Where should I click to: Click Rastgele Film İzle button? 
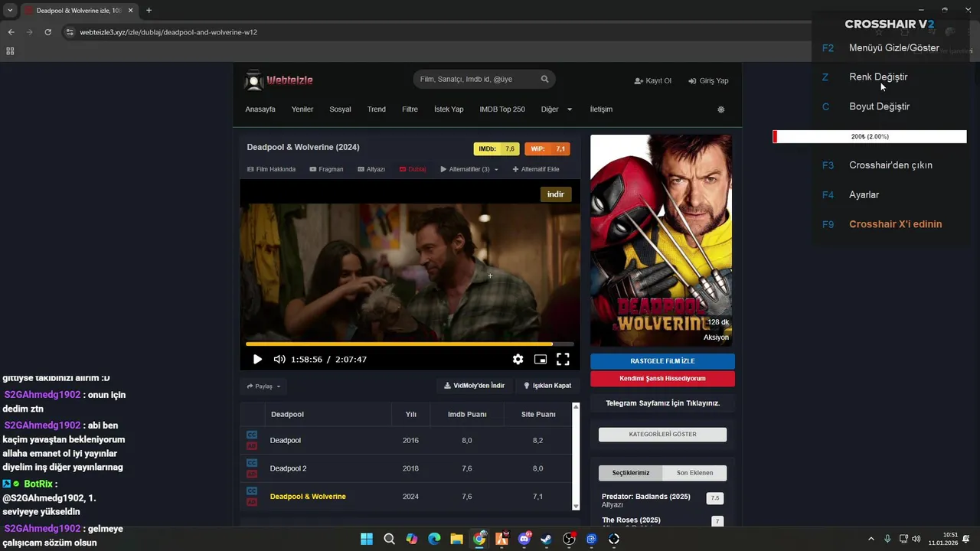[x=662, y=361]
